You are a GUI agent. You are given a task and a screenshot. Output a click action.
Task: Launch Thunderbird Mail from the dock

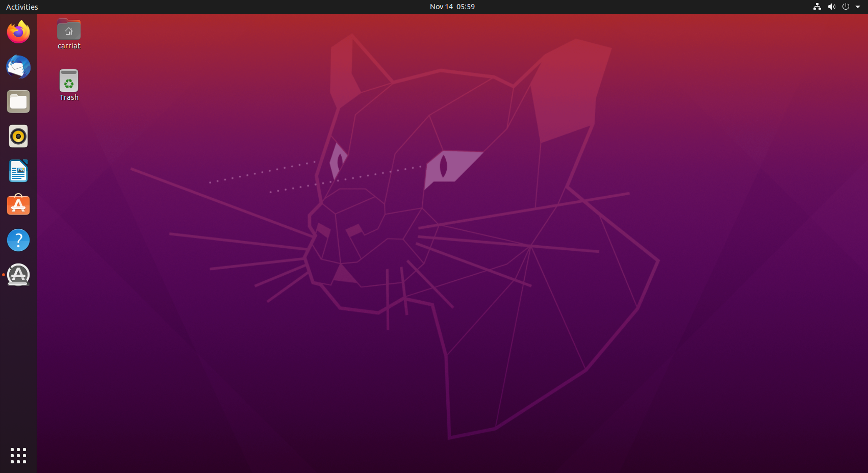18,67
